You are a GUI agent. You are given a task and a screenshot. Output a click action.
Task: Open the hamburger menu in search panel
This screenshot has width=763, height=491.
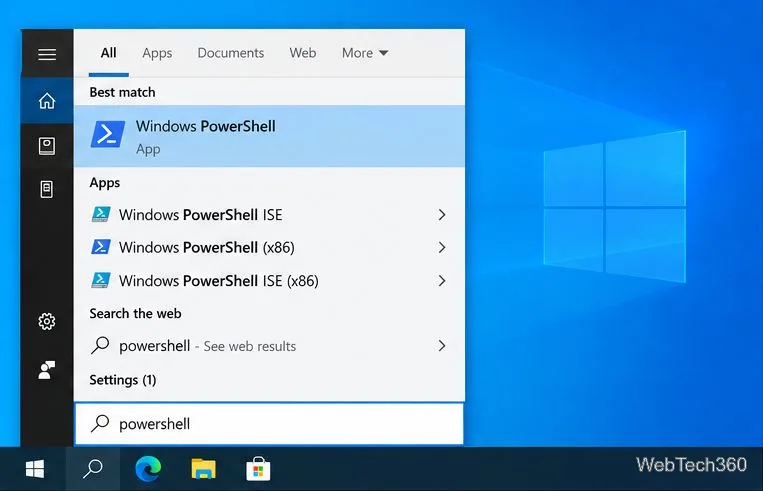coord(47,54)
